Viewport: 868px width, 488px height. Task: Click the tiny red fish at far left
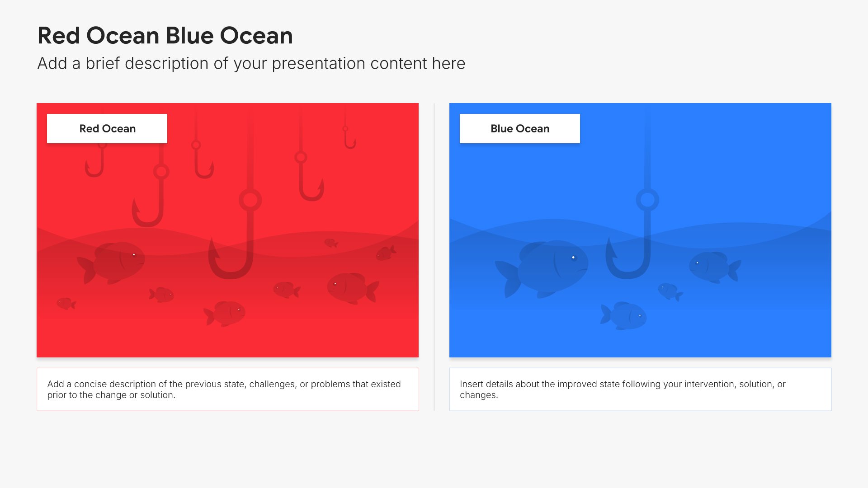pyautogui.click(x=66, y=303)
